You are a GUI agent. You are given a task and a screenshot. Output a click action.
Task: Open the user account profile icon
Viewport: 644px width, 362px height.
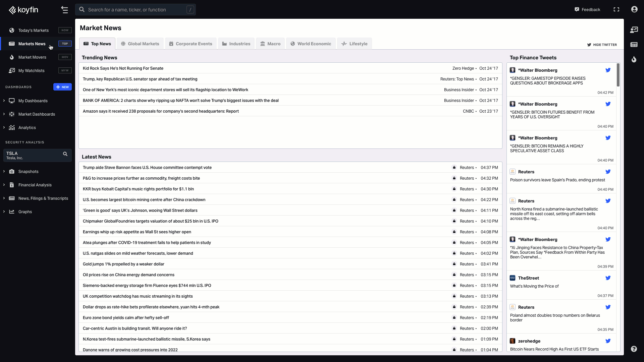tap(634, 9)
